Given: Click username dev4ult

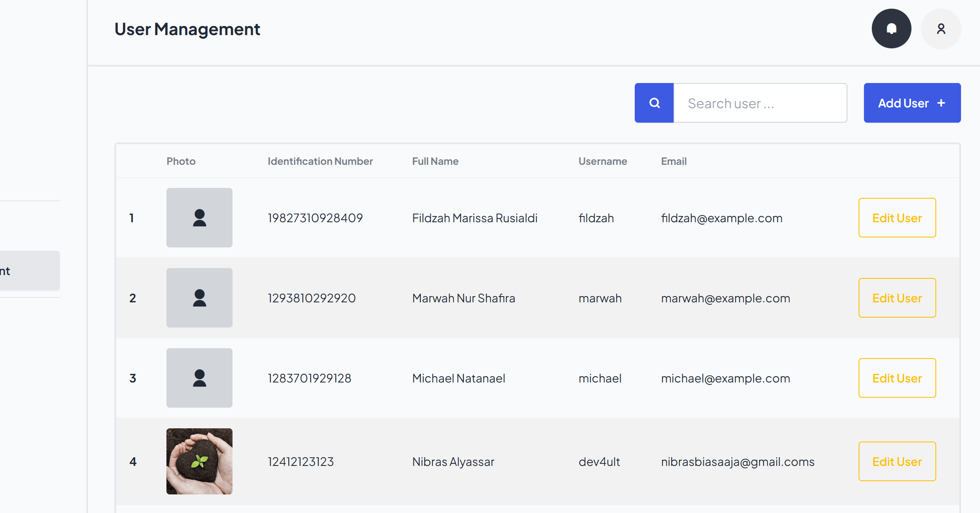Looking at the screenshot, I should (x=599, y=462).
